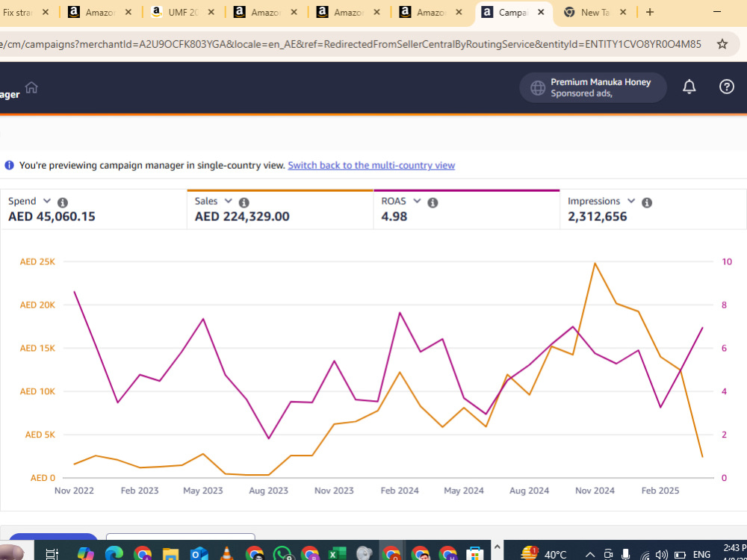Click the Nov 2024 sales peak point
747x560 pixels.
595,263
